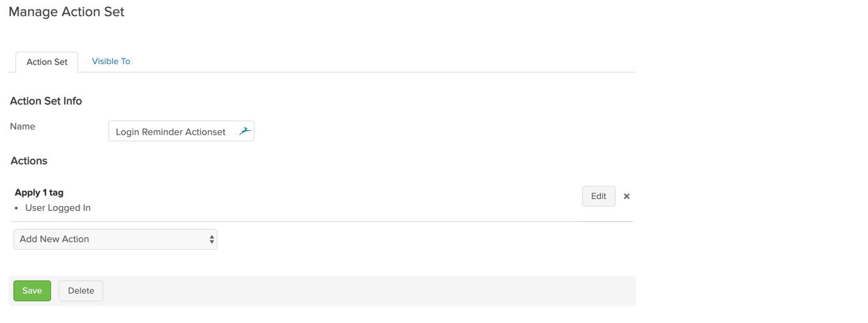Click the Name field label
868x323 pixels.
coord(22,127)
